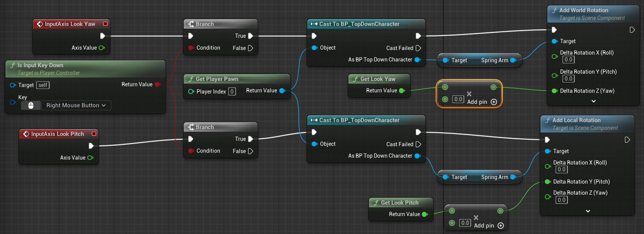Edit the 0.0 value on the lower multiply node

click(x=465, y=223)
